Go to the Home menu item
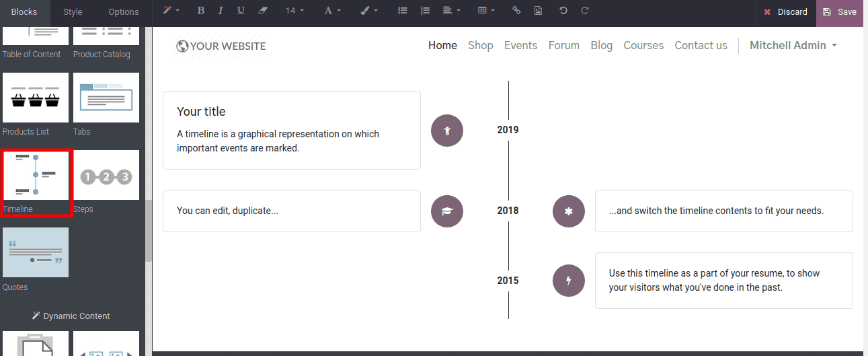The width and height of the screenshot is (868, 356). 442,45
